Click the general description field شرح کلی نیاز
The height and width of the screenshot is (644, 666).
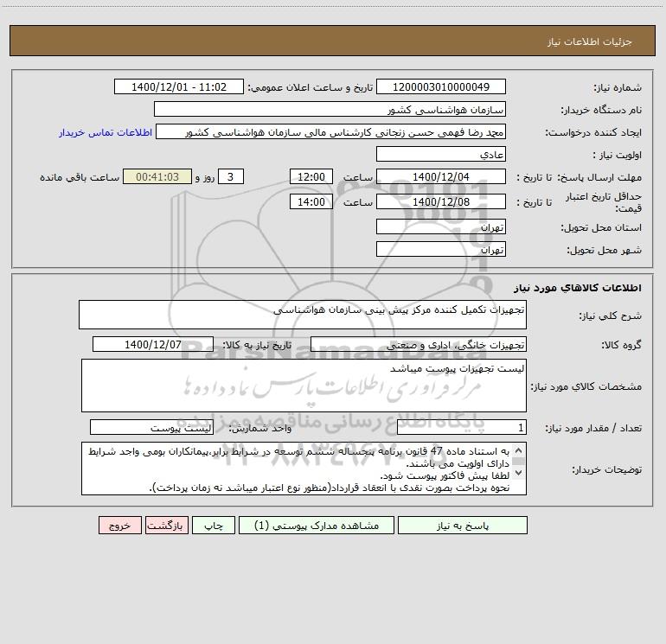pos(303,315)
